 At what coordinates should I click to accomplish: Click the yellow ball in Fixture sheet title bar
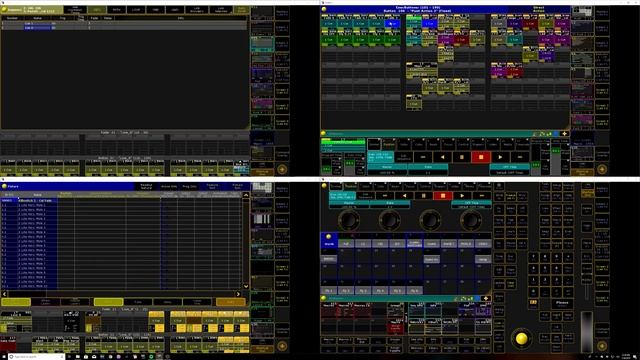4,187
